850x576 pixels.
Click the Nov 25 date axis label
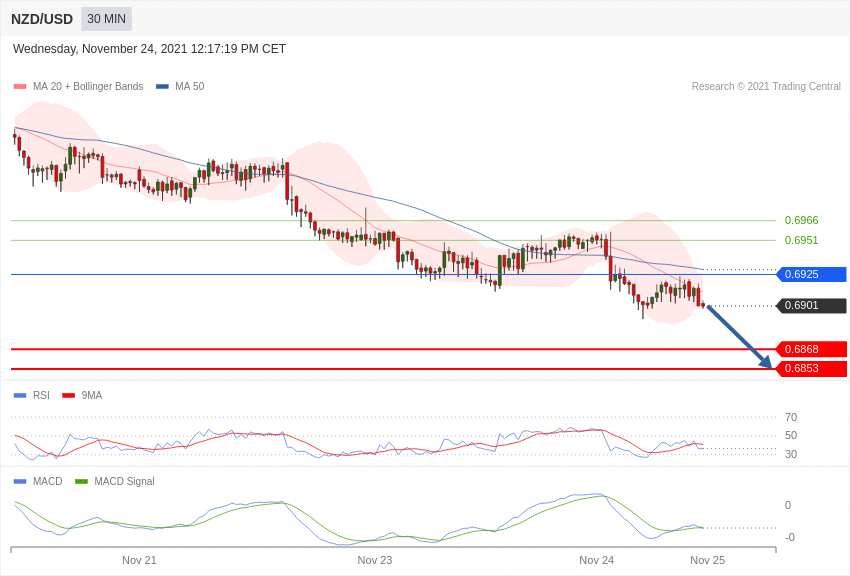[707, 560]
